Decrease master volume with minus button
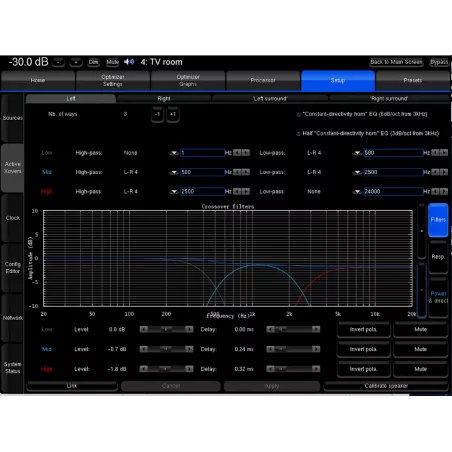Screen dimensions: 452x452 pyautogui.click(x=59, y=62)
